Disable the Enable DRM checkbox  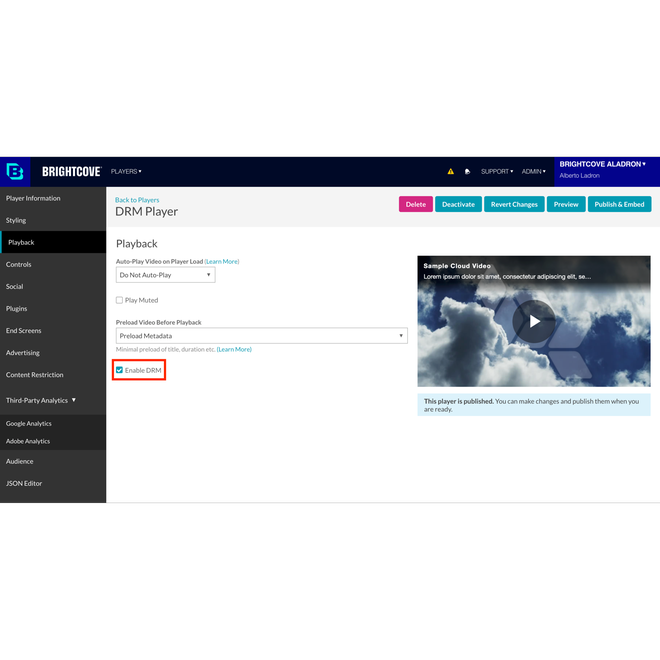click(x=120, y=371)
